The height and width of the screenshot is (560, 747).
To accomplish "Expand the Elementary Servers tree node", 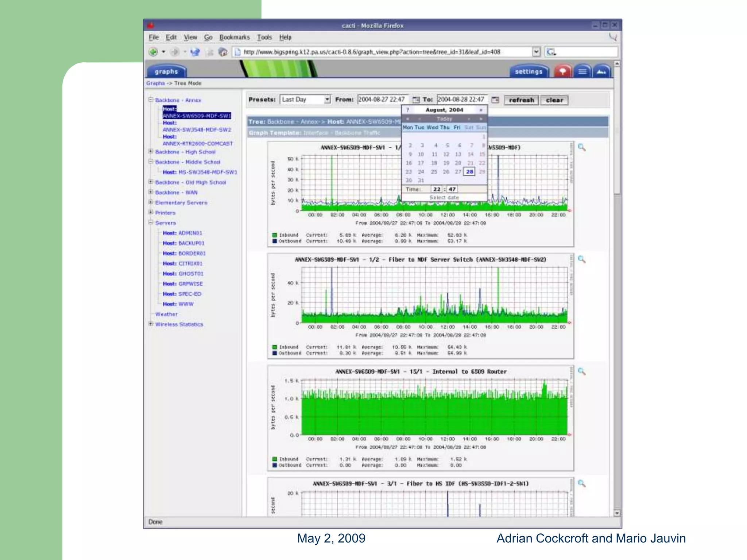I will [151, 202].
